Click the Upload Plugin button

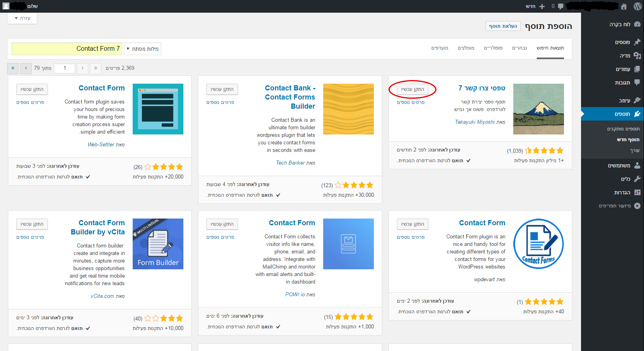(503, 26)
